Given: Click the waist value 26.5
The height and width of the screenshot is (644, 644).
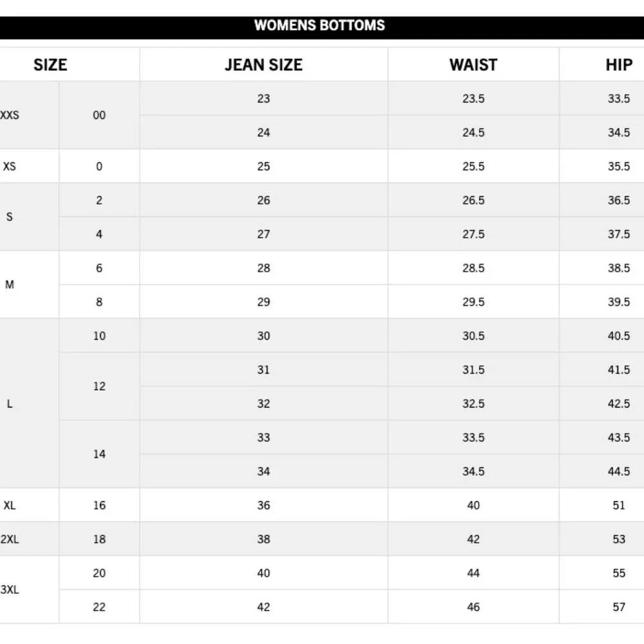Looking at the screenshot, I should click(x=473, y=200).
